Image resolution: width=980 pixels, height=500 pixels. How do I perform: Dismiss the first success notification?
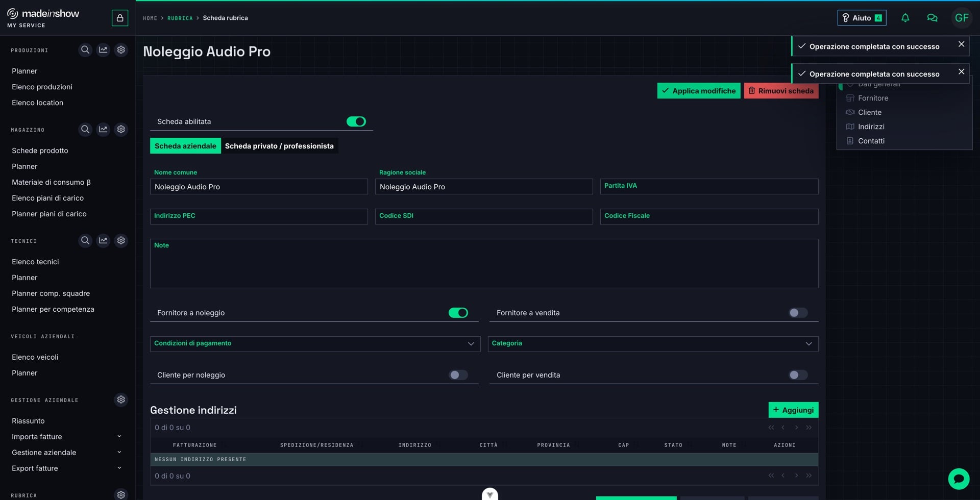(961, 44)
